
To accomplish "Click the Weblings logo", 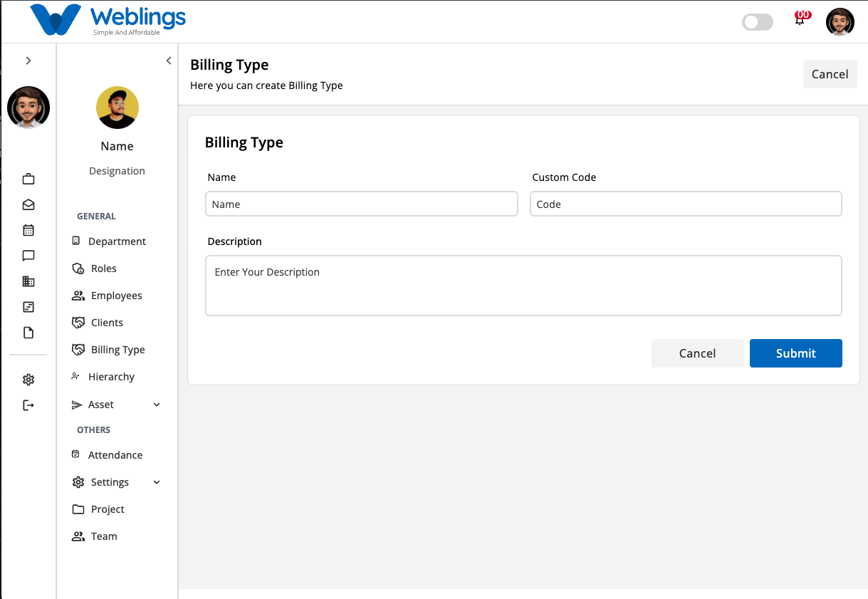I will [108, 20].
